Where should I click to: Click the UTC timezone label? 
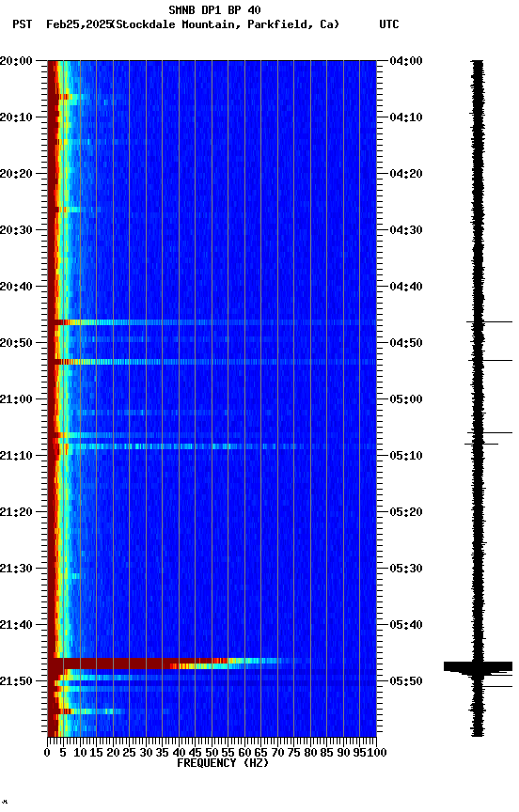point(389,24)
